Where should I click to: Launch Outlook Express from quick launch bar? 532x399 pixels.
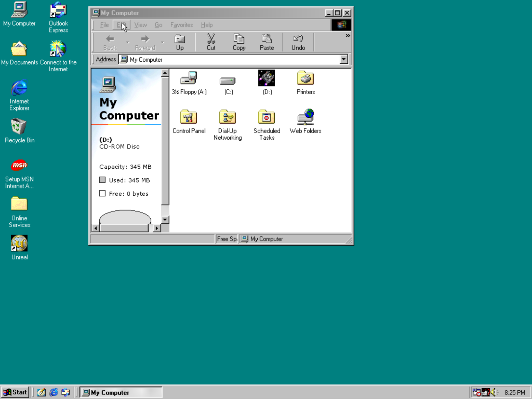65,392
